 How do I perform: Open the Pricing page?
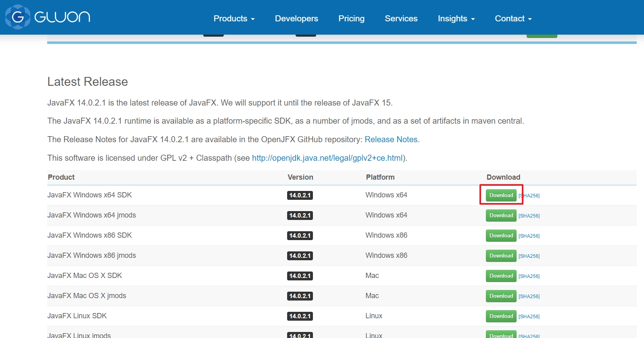click(351, 19)
